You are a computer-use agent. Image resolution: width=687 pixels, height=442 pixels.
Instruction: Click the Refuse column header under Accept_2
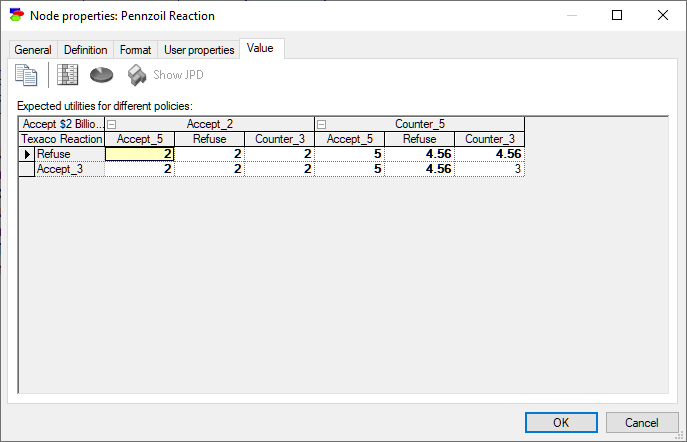point(209,139)
